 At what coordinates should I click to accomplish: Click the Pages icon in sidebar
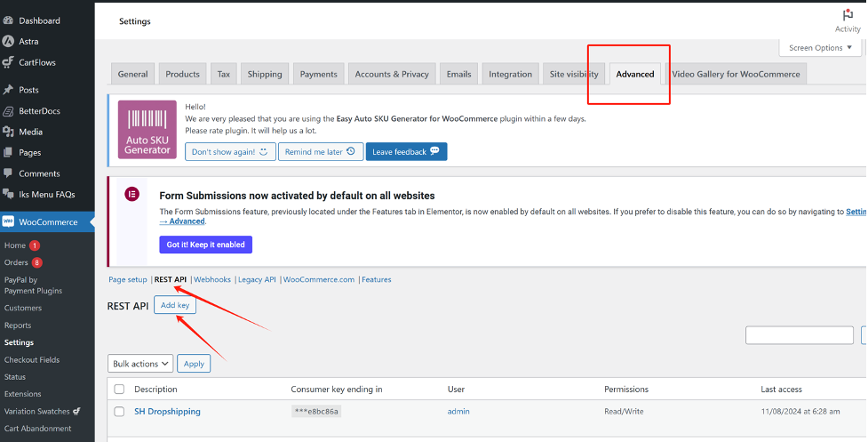click(8, 152)
